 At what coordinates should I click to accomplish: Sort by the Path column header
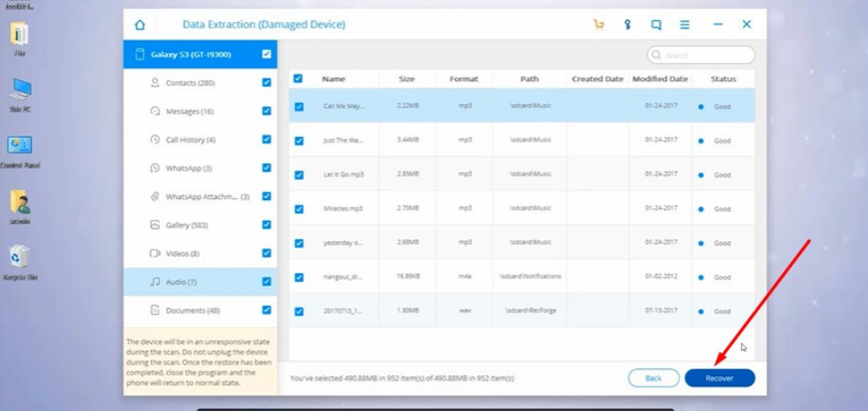[529, 79]
